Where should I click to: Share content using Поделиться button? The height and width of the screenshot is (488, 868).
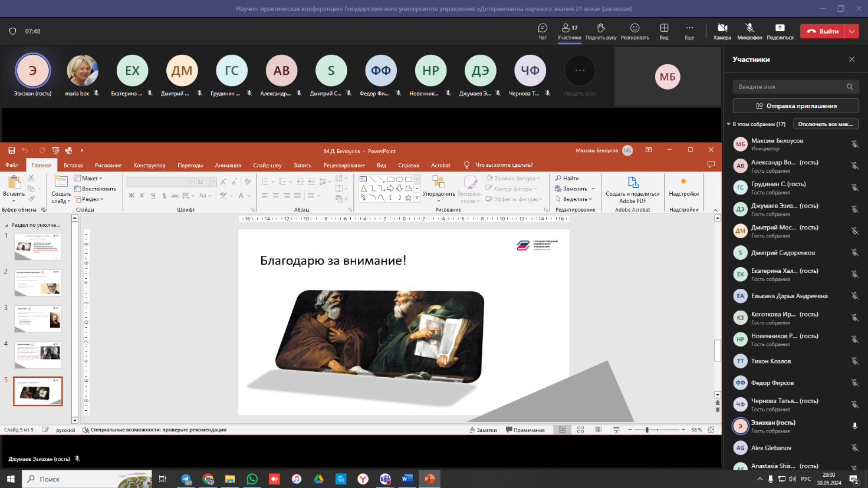click(780, 31)
